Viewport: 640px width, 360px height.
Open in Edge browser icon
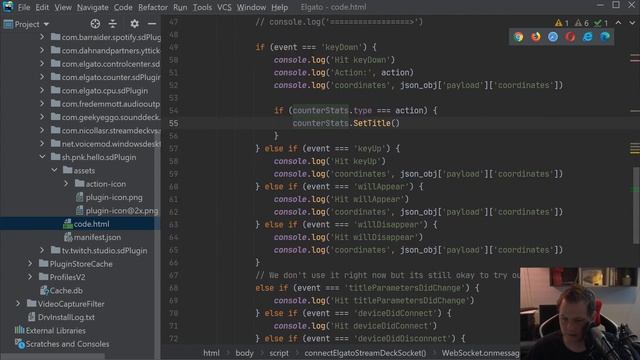click(x=604, y=37)
